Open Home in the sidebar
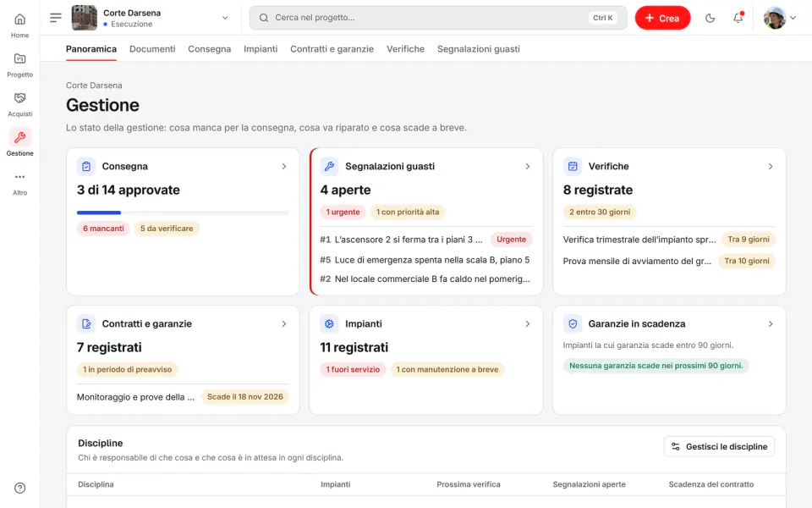Screen dimensions: 812x508 (19, 25)
